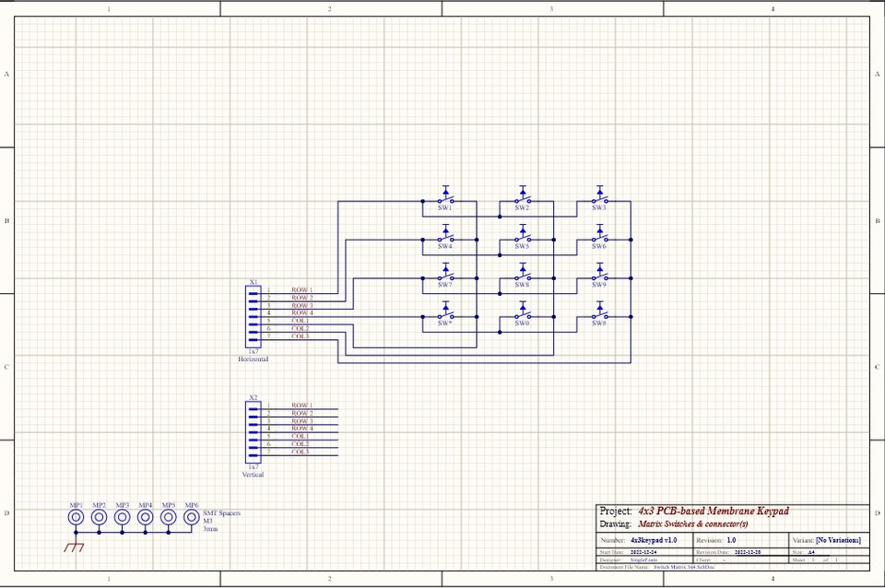Toggle switch SW2 contact
The image size is (885, 588).
pos(523,198)
